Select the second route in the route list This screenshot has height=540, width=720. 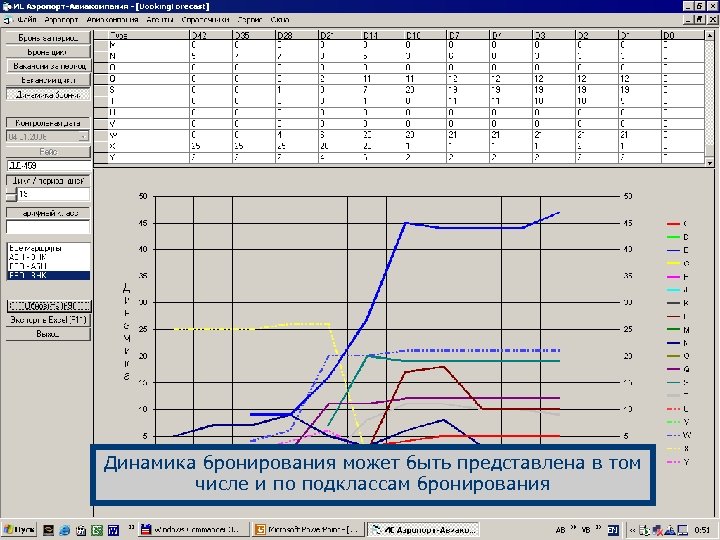point(48,258)
